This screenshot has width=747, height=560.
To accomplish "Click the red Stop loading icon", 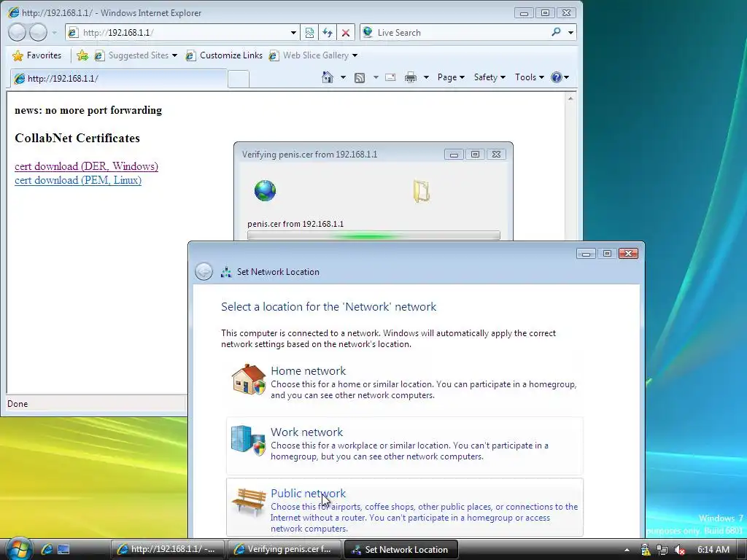I will (346, 32).
